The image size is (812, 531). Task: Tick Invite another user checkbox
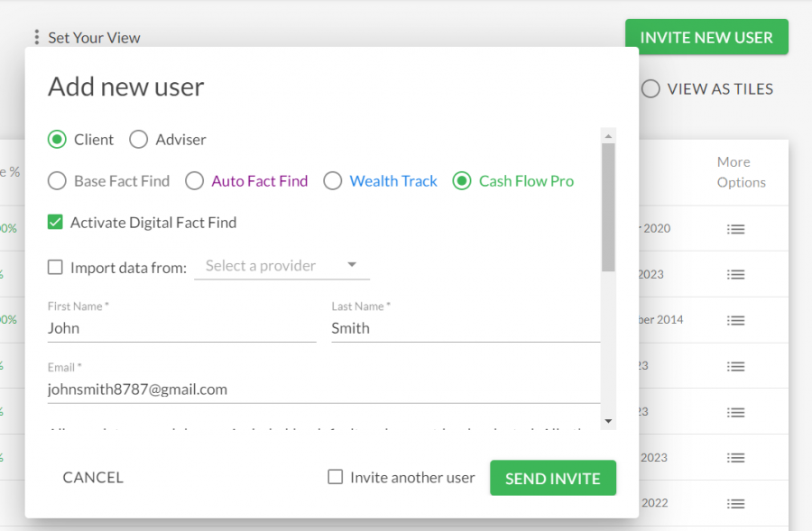[335, 477]
